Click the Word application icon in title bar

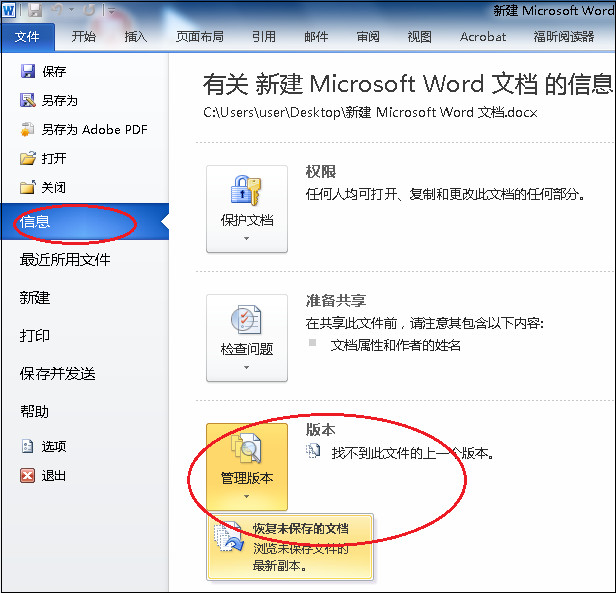point(9,10)
